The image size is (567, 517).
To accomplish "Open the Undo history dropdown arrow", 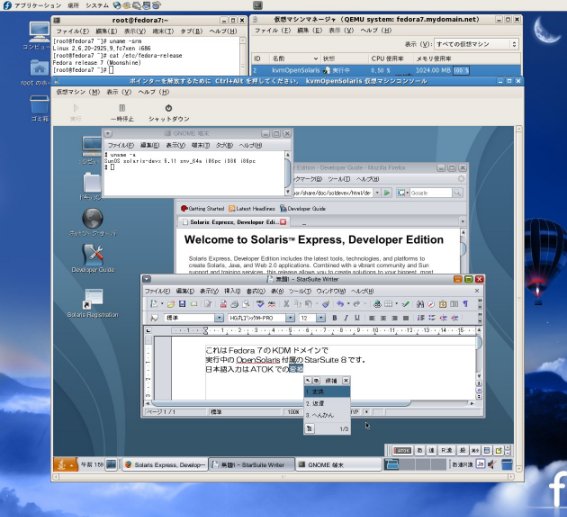I will (x=348, y=304).
